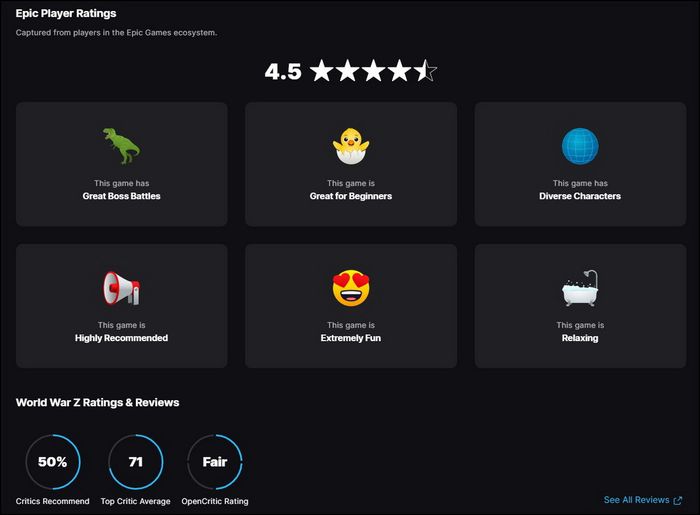
Task: Click the Top Critic Average caption
Action: pyautogui.click(x=136, y=501)
